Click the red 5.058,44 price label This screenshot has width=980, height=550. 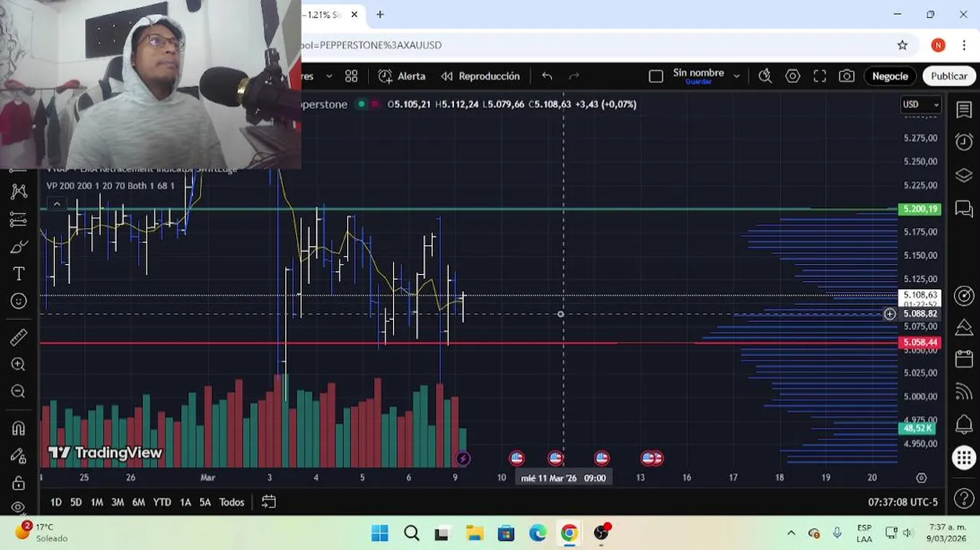pos(920,343)
